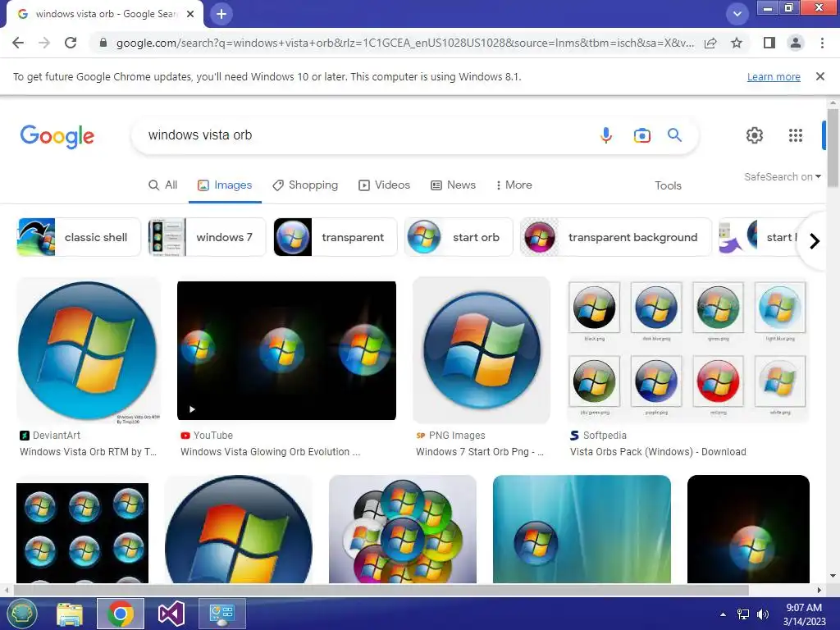
Task: Switch to the Shopping tab
Action: (305, 185)
